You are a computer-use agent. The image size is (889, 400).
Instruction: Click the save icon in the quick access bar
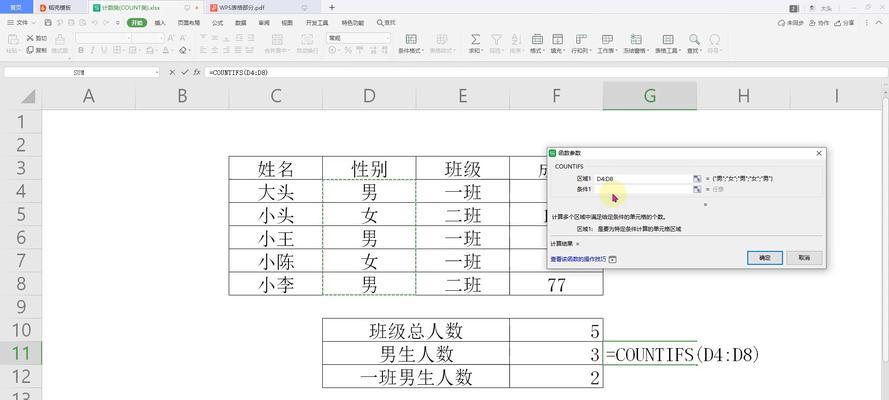[x=48, y=23]
